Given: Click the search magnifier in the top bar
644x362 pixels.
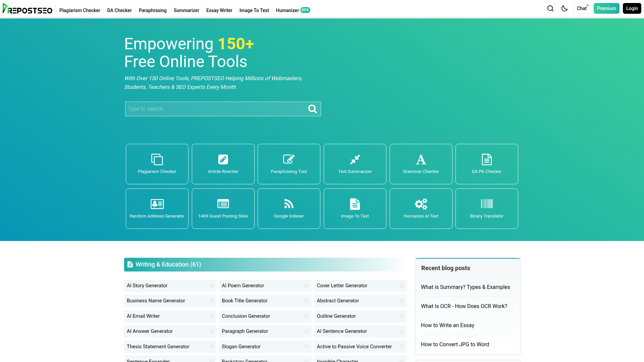Looking at the screenshot, I should tap(550, 8).
